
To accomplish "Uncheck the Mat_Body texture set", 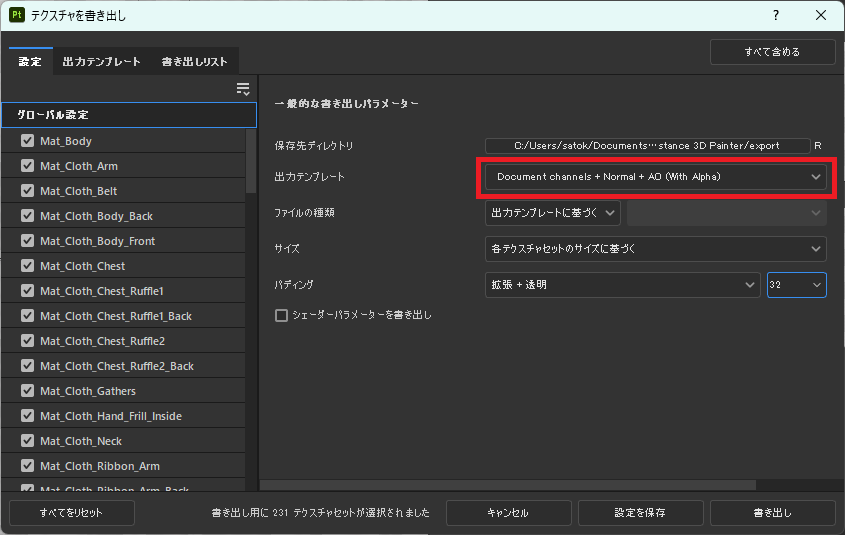I will tap(28, 141).
